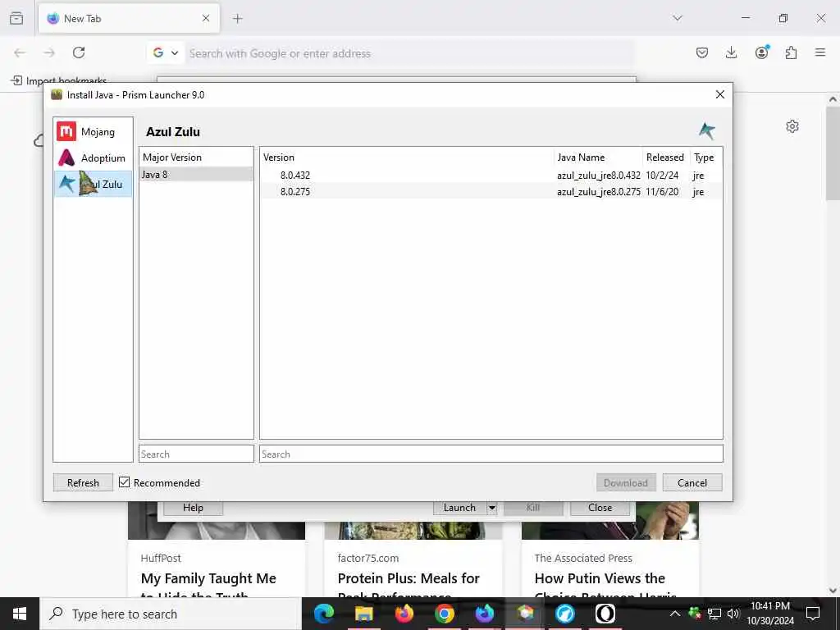
Task: Click azul_zulu_jre8.0.275 Java name cell
Action: pyautogui.click(x=598, y=191)
